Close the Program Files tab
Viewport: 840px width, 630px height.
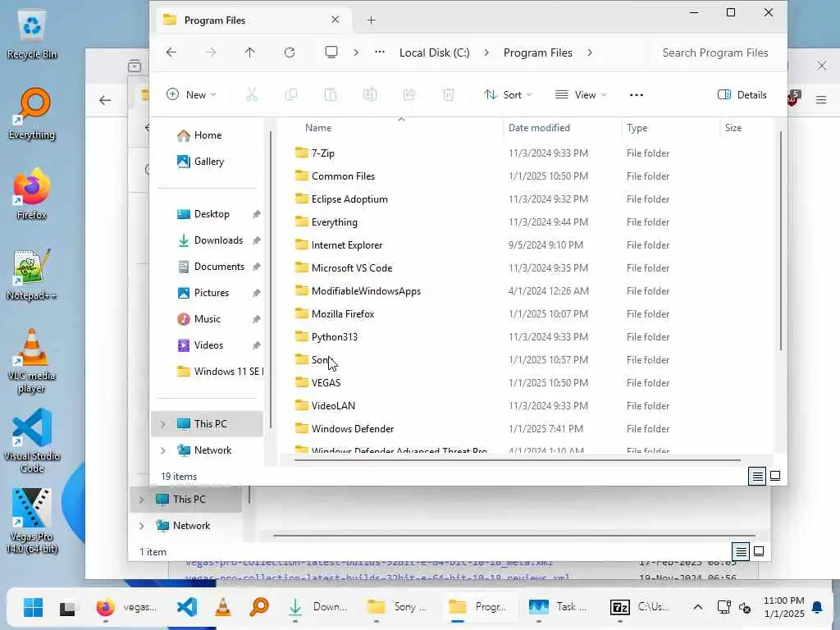coord(336,20)
